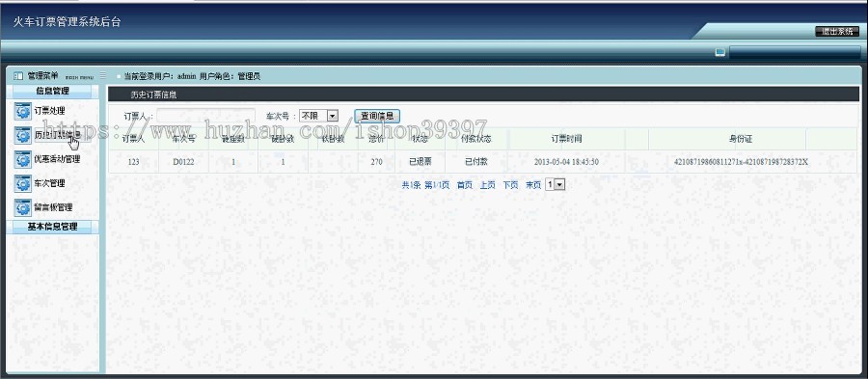
Task: Click the 已退票 status cell
Action: tap(420, 162)
